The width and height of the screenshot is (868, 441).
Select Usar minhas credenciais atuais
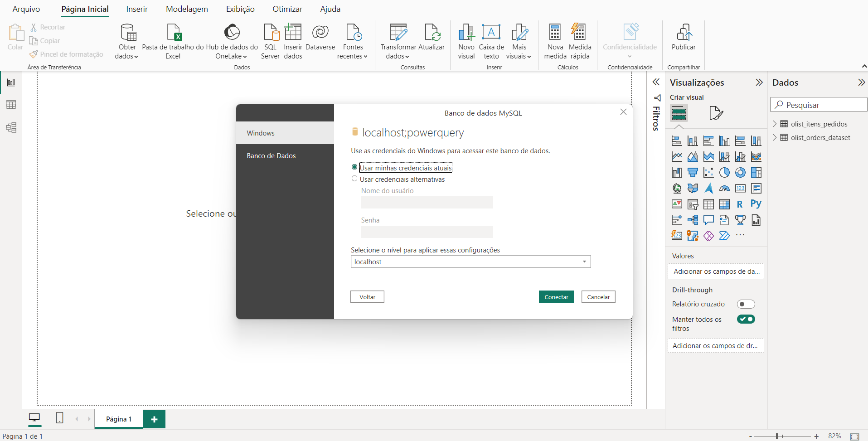point(354,167)
